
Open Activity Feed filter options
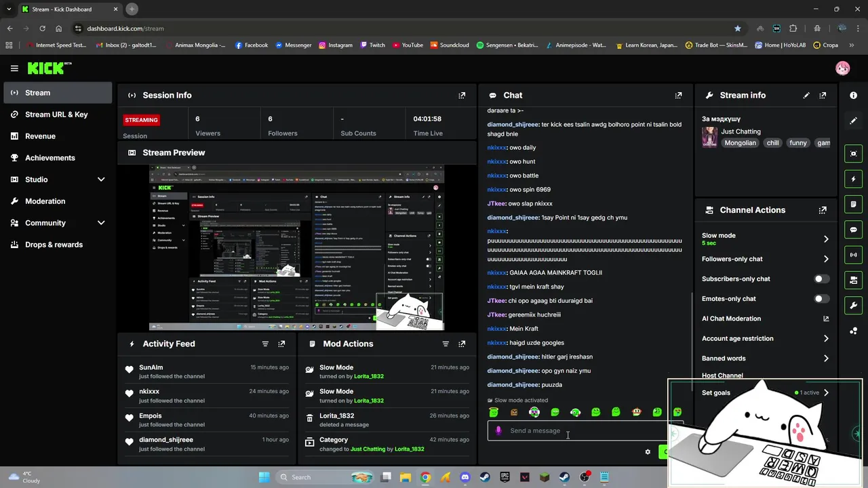[x=265, y=344]
